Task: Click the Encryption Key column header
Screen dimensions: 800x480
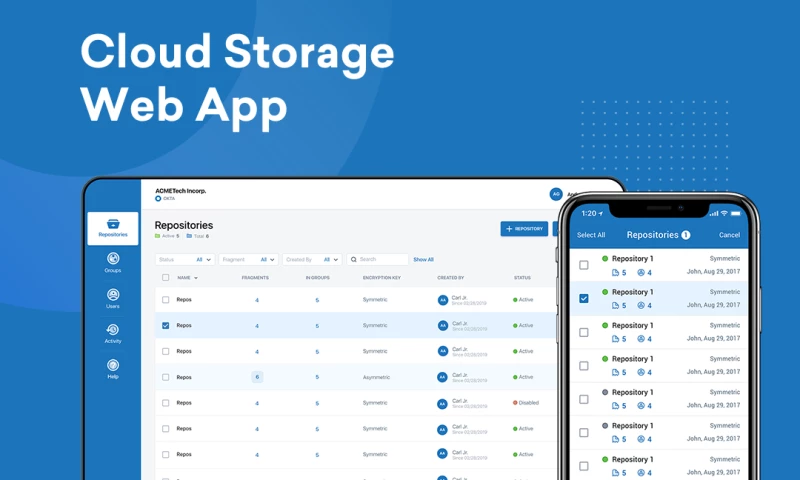Action: 382,278
